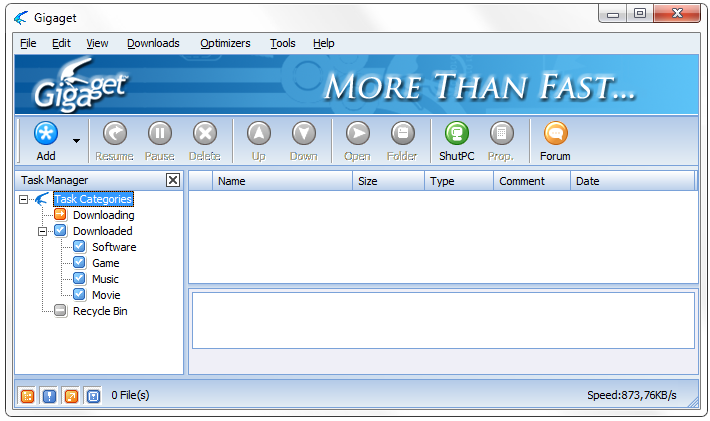
Task: Open the dropdown arrow next to Add
Action: (x=77, y=141)
